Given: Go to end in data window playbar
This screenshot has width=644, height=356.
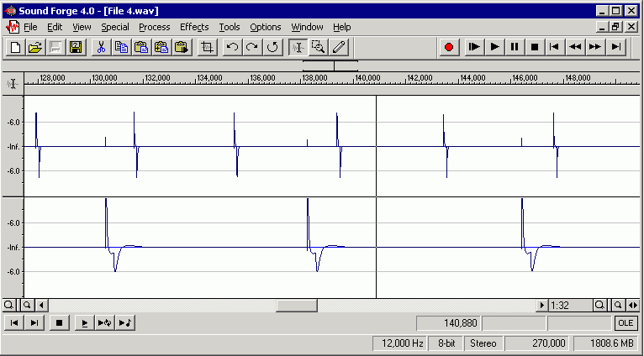Looking at the screenshot, I should [x=34, y=322].
